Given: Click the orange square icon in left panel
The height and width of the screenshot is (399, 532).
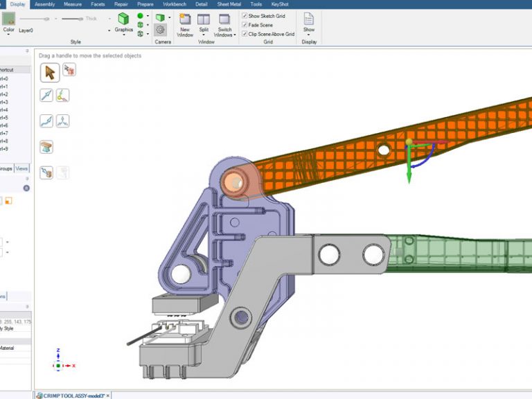Looking at the screenshot, I should tap(8, 201).
